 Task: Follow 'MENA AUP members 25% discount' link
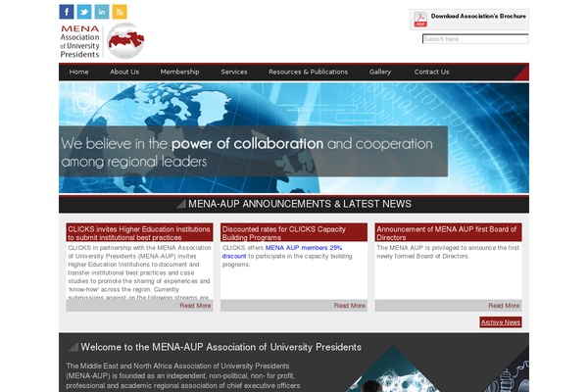coord(282,252)
